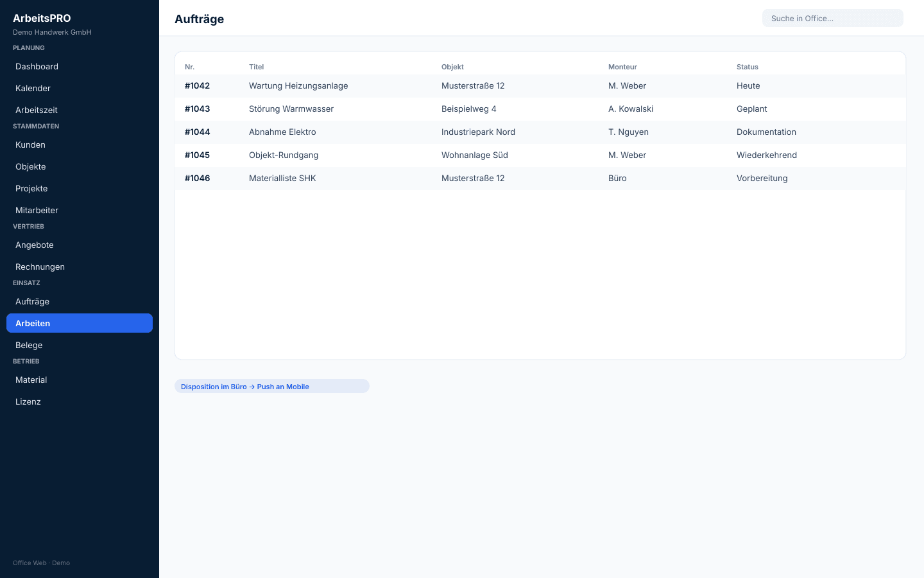
Task: Click the title Materialliste SHK
Action: pyautogui.click(x=282, y=178)
